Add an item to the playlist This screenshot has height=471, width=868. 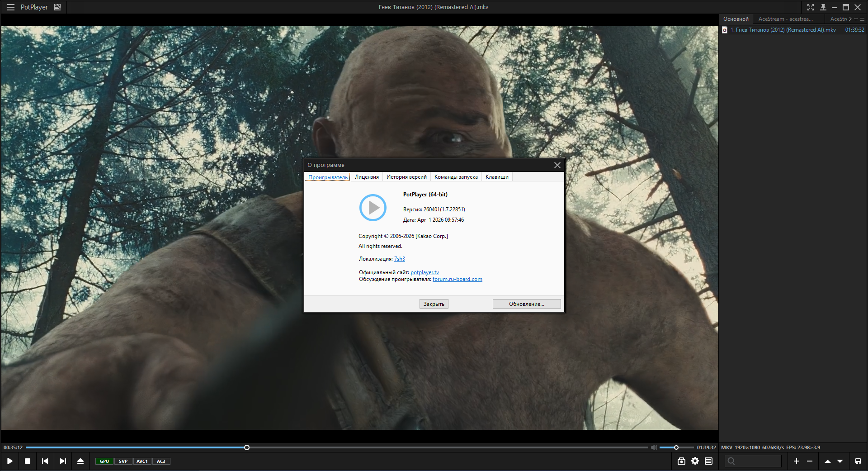click(797, 461)
